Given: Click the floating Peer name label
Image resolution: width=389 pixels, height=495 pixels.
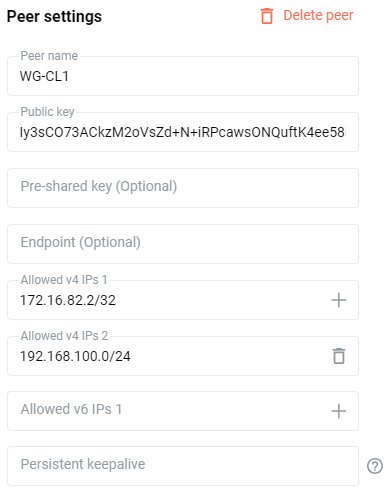Looking at the screenshot, I should click(49, 56).
